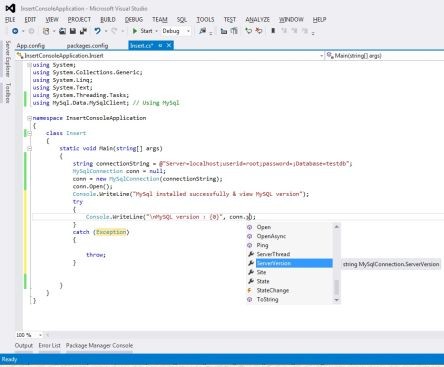Open the Package Manager Console tab
444x367 pixels.
pyautogui.click(x=99, y=345)
